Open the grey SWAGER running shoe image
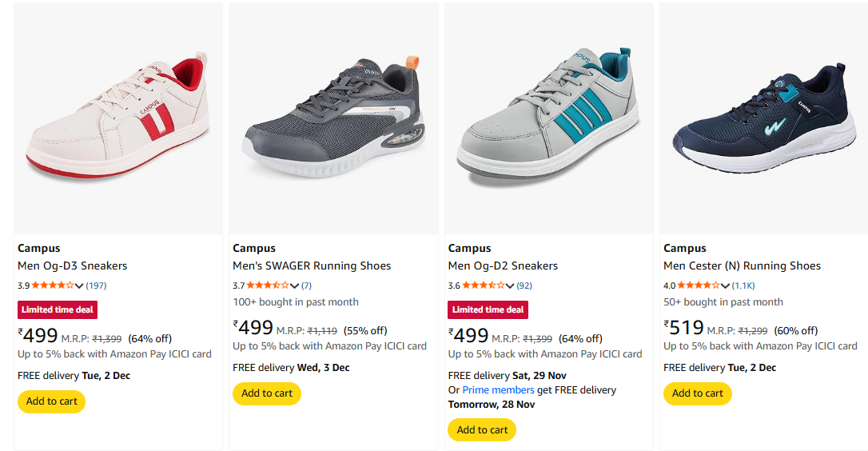Image resolution: width=868 pixels, height=451 pixels. click(x=333, y=118)
